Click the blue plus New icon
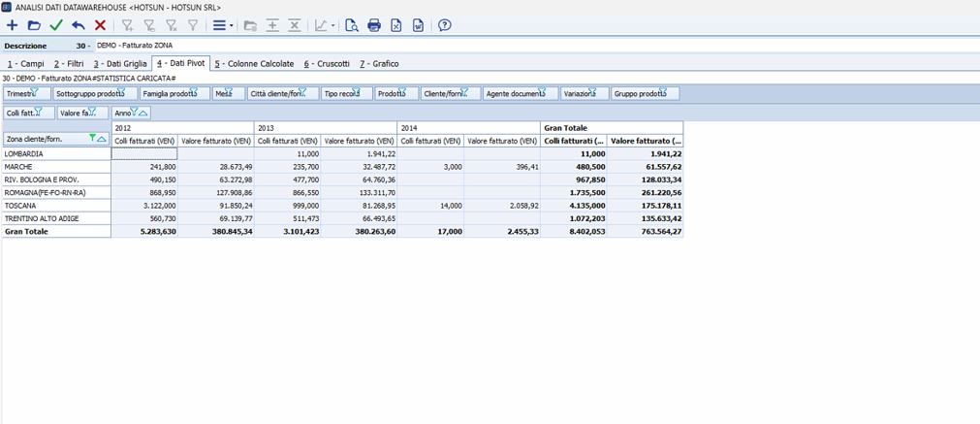The image size is (980, 424). pos(13,25)
